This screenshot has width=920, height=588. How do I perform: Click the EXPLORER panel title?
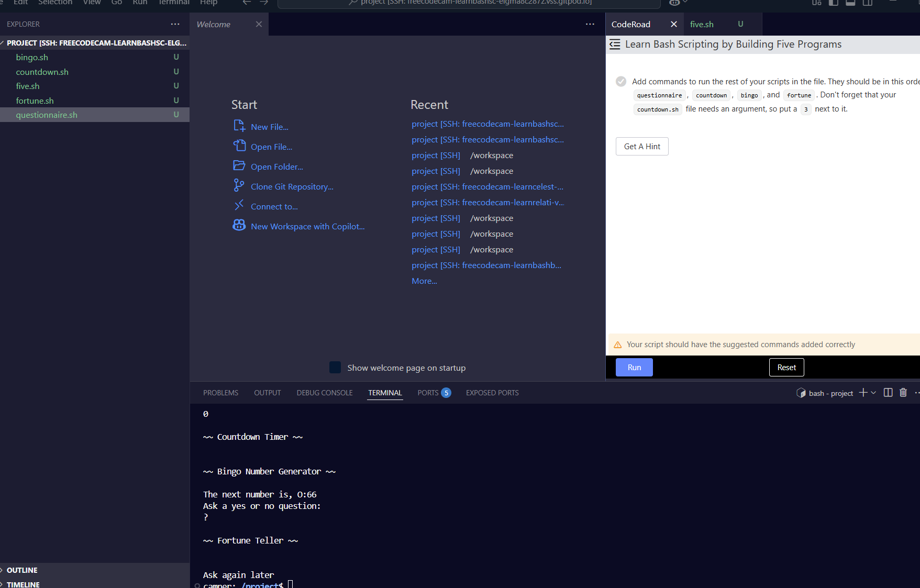(23, 24)
